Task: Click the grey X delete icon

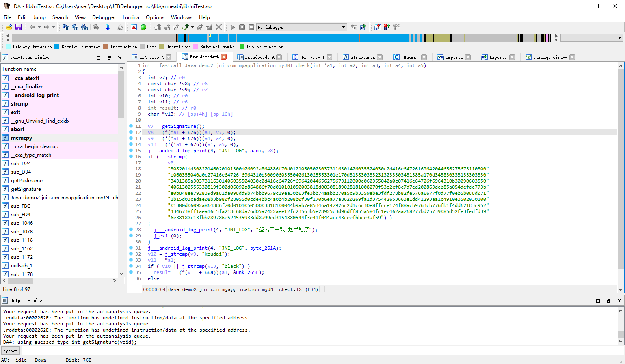Action: coord(219,27)
